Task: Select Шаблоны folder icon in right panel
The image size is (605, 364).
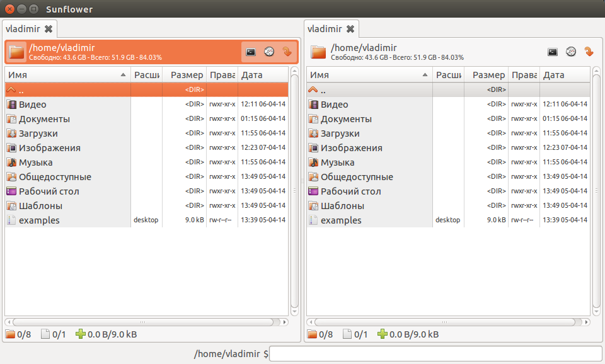Action: [314, 205]
